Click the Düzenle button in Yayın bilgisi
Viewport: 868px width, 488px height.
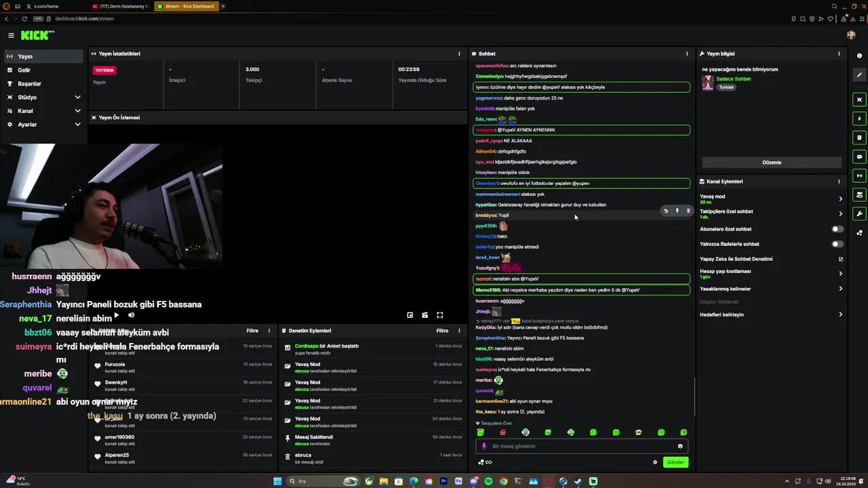pos(772,163)
